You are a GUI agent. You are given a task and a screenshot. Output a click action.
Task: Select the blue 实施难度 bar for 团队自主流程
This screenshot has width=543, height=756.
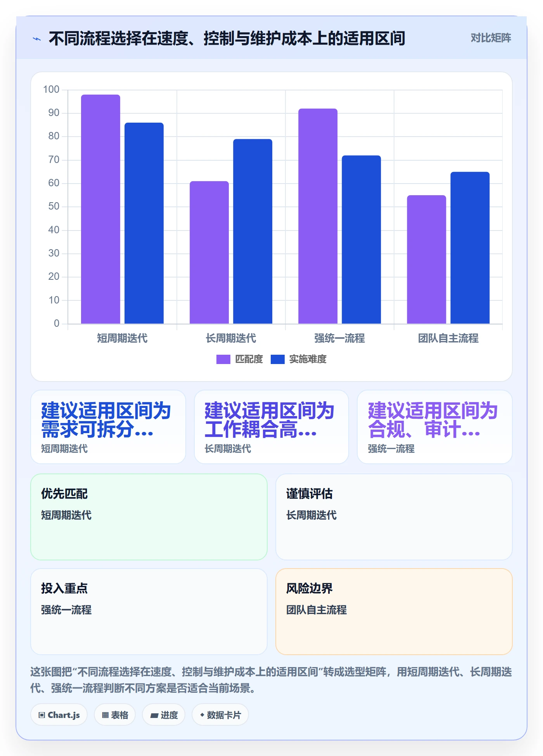[x=470, y=248]
